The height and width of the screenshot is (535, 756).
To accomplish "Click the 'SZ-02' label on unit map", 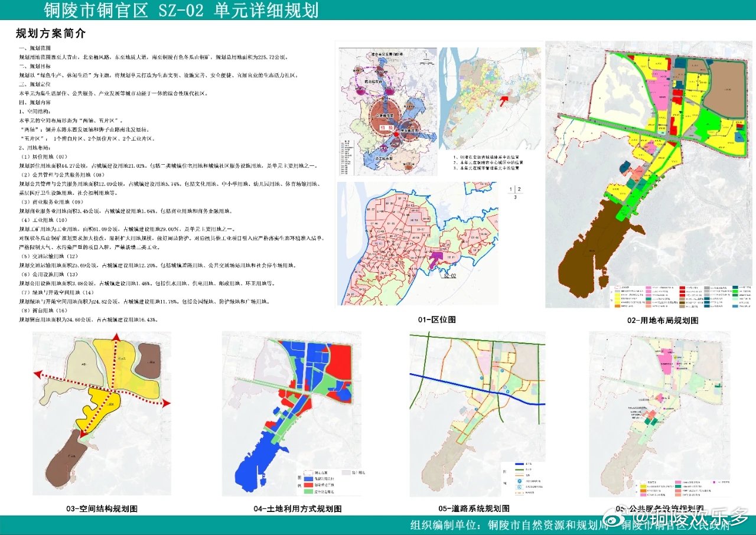I will [450, 275].
